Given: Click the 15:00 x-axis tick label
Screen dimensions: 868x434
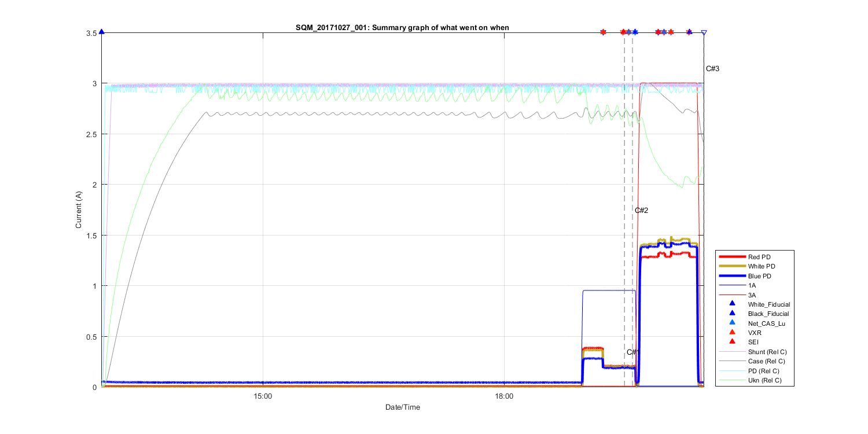Looking at the screenshot, I should [263, 396].
